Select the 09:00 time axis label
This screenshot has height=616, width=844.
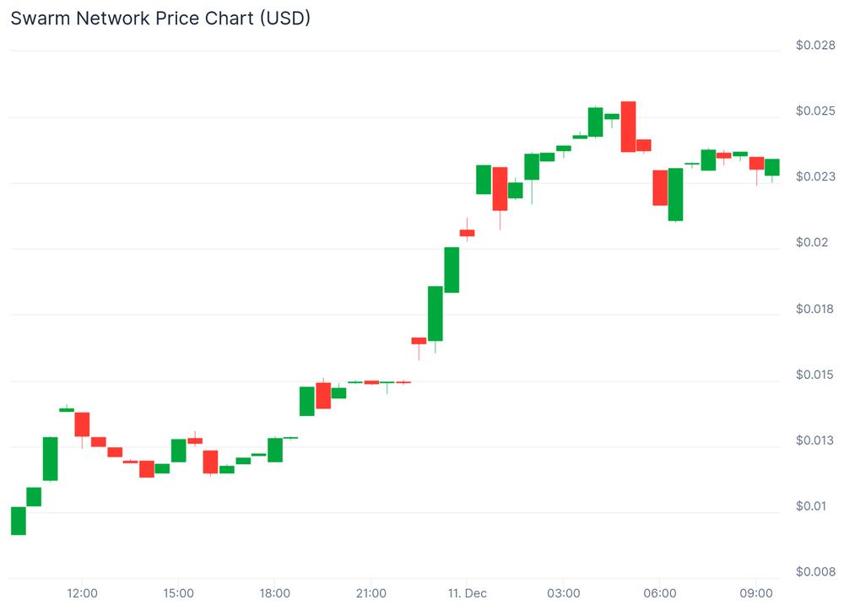[x=756, y=593]
